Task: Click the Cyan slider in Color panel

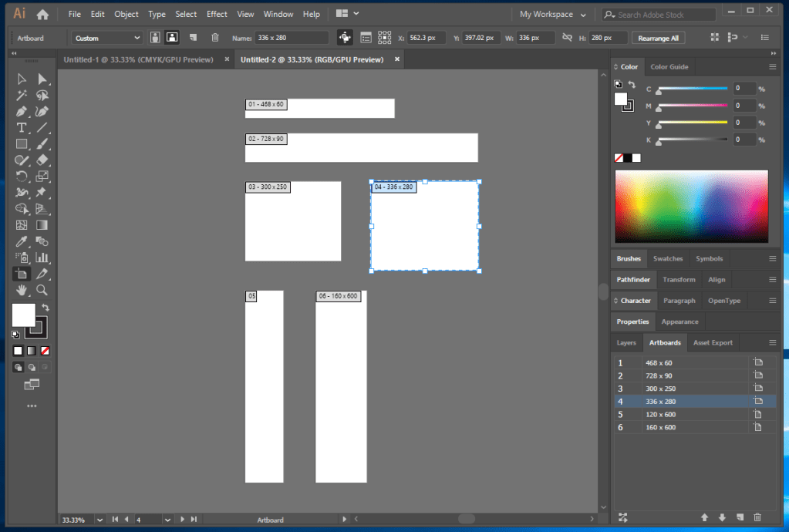Action: point(692,89)
